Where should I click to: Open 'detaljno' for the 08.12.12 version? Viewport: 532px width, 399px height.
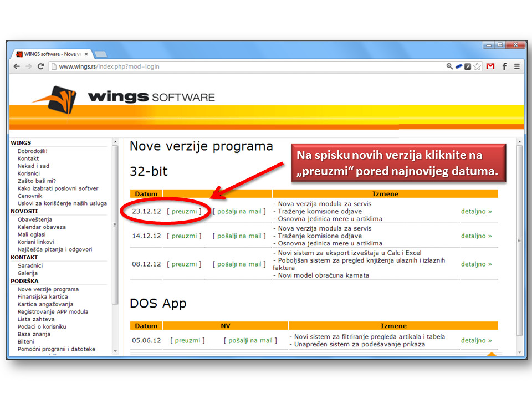(x=476, y=264)
